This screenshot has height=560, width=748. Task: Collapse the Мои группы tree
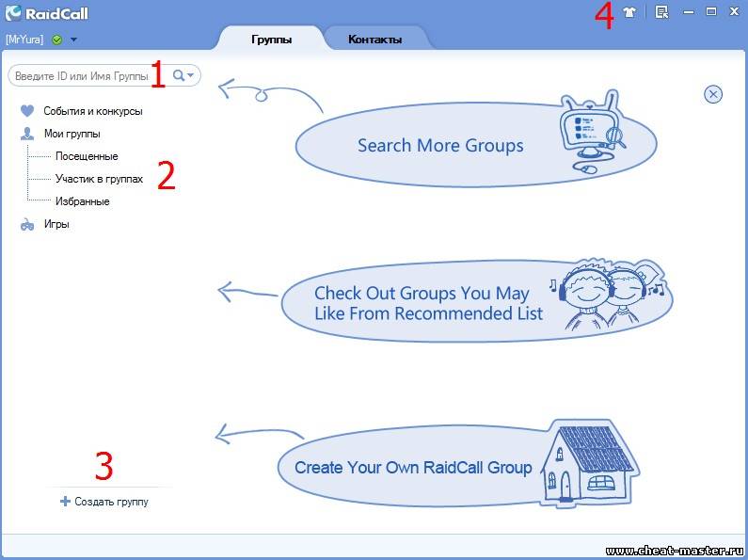click(x=72, y=134)
